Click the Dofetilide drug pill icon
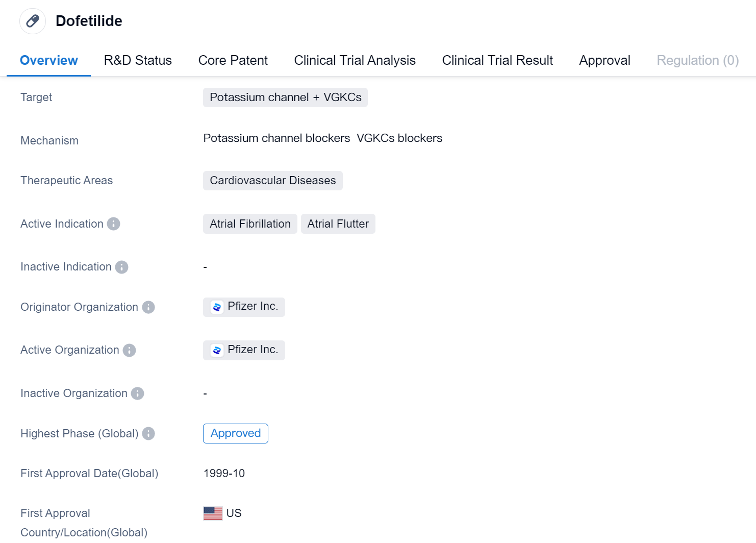This screenshot has height=543, width=756. [33, 21]
